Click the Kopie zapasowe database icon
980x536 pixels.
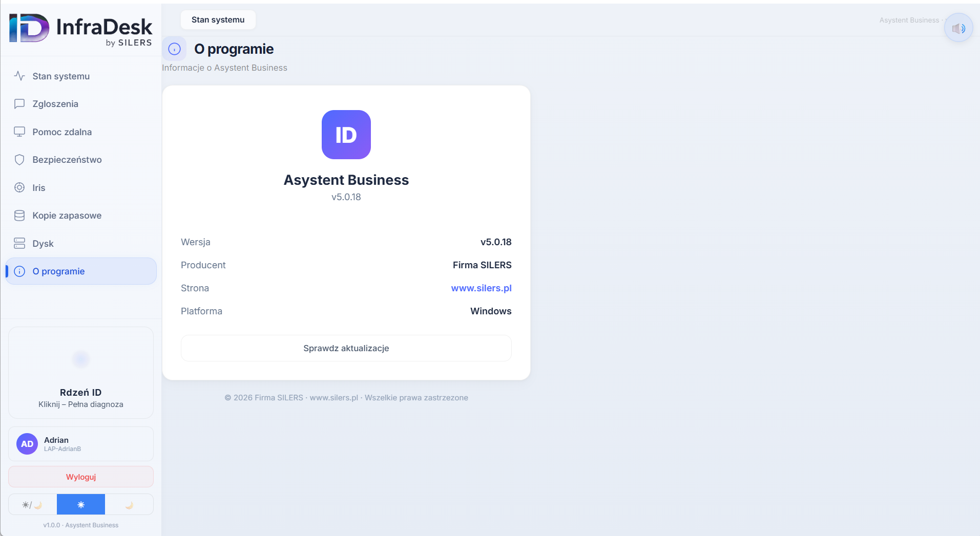(x=19, y=216)
